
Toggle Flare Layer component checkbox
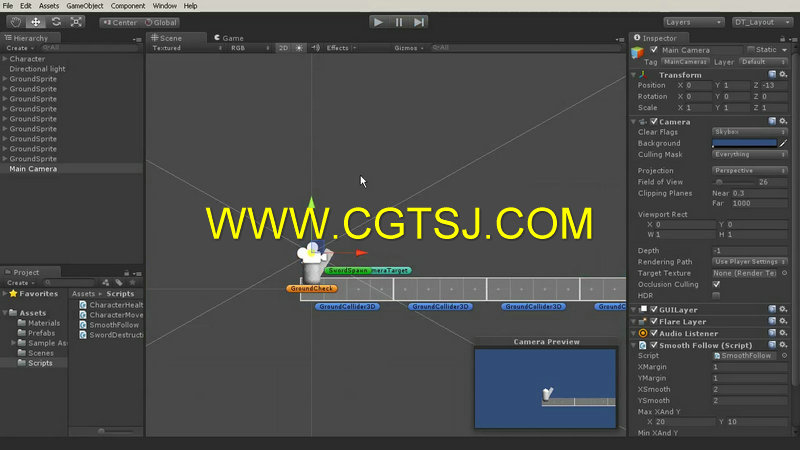point(654,321)
